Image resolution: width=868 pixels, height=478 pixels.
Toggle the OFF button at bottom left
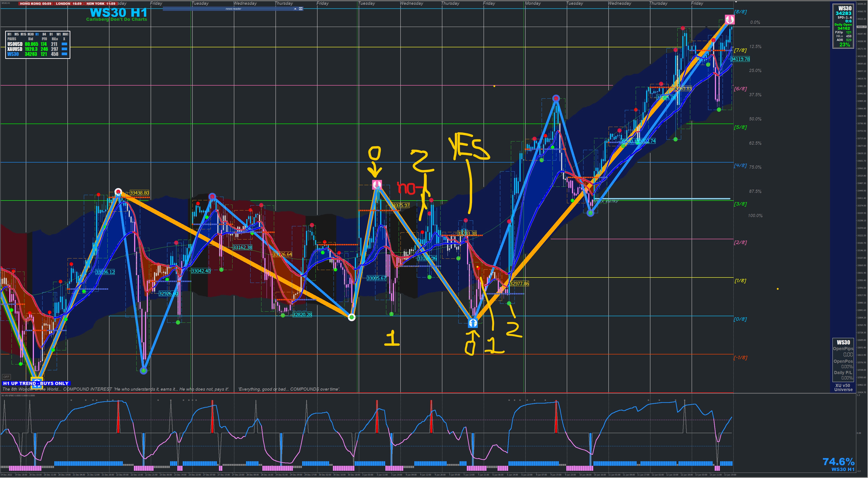(6, 377)
